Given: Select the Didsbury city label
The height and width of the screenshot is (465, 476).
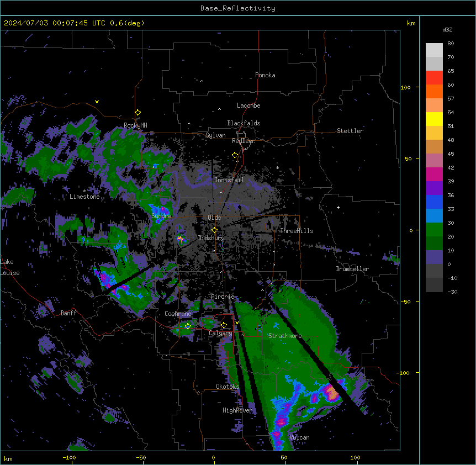Looking at the screenshot, I should (x=211, y=238).
